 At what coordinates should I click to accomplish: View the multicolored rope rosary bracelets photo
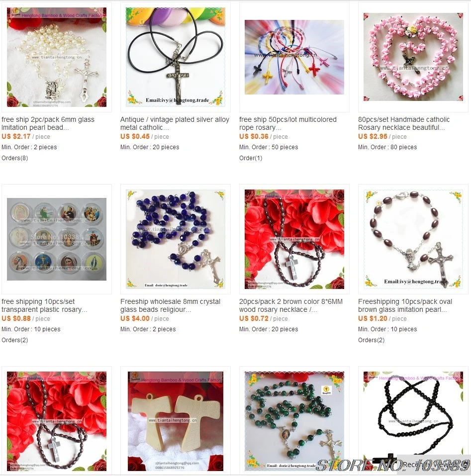[x=294, y=57]
